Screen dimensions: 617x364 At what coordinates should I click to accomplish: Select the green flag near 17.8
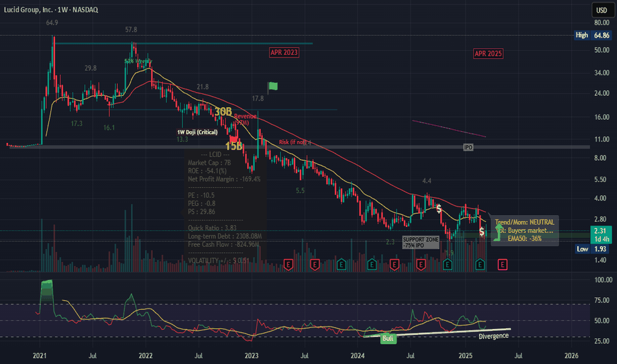[272, 87]
